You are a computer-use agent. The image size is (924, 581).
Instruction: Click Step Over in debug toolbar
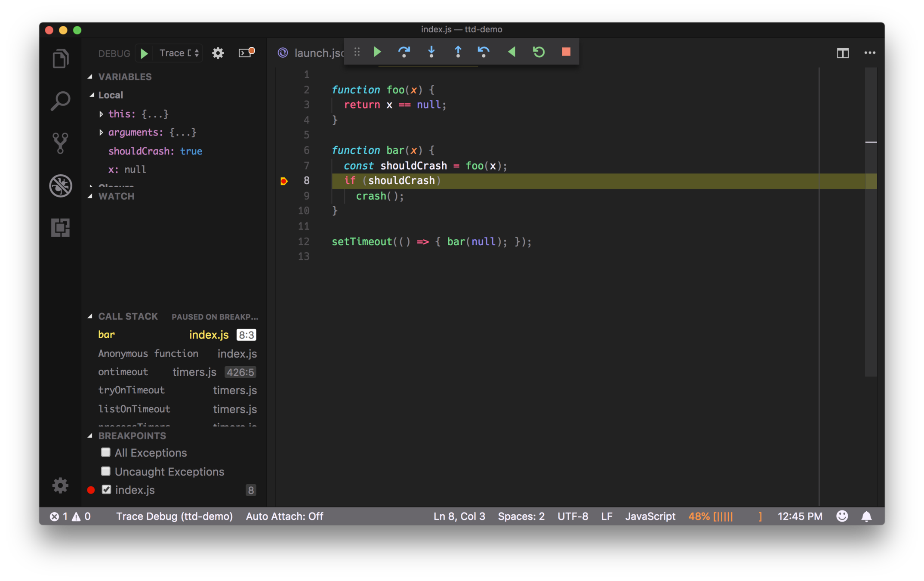click(404, 52)
